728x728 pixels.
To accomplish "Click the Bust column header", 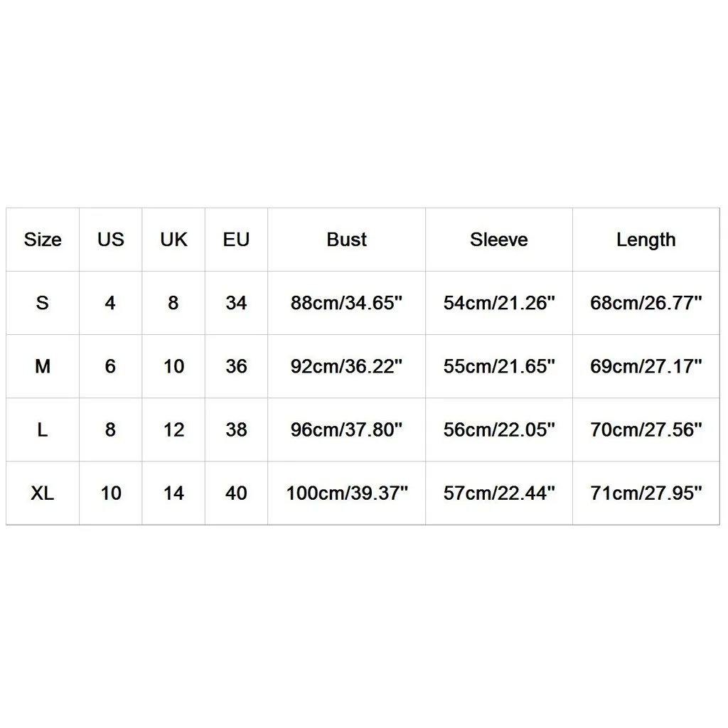I will coord(346,240).
